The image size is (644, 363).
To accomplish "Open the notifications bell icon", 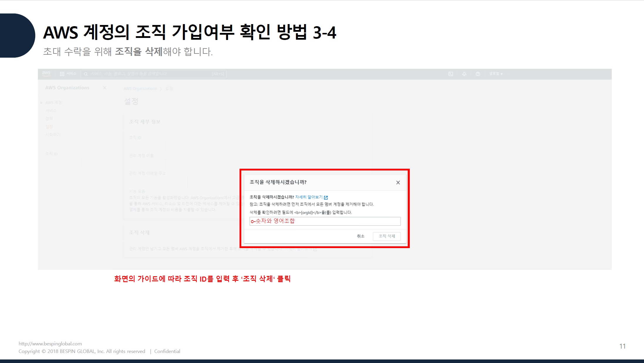I will tap(464, 74).
